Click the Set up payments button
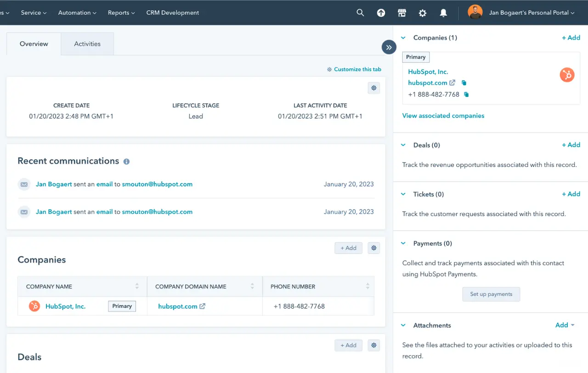Screen dimensions: 588x373 (x=491, y=294)
